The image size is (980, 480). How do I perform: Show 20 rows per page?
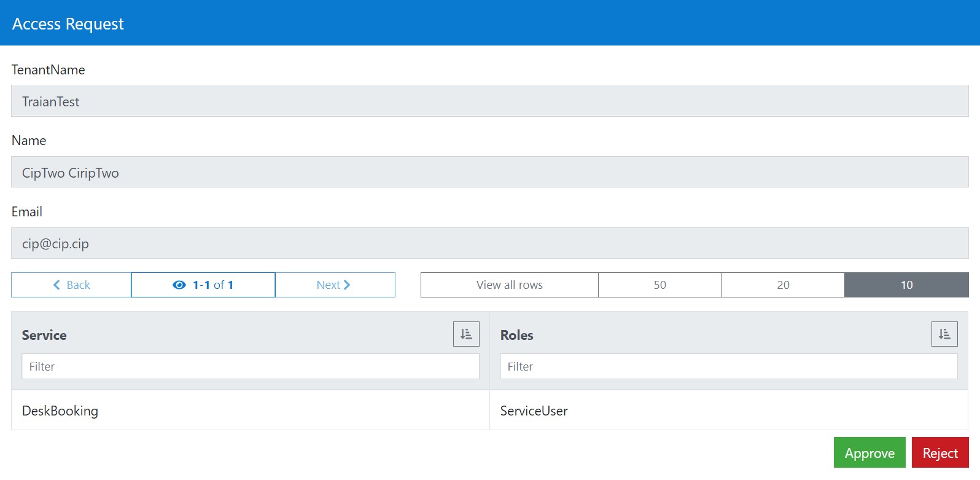click(x=784, y=285)
